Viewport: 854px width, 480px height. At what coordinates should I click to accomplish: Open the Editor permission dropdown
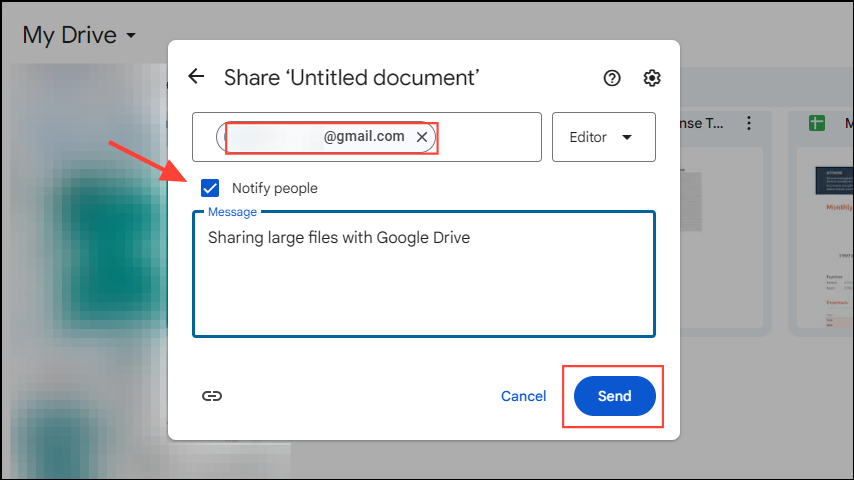click(603, 137)
